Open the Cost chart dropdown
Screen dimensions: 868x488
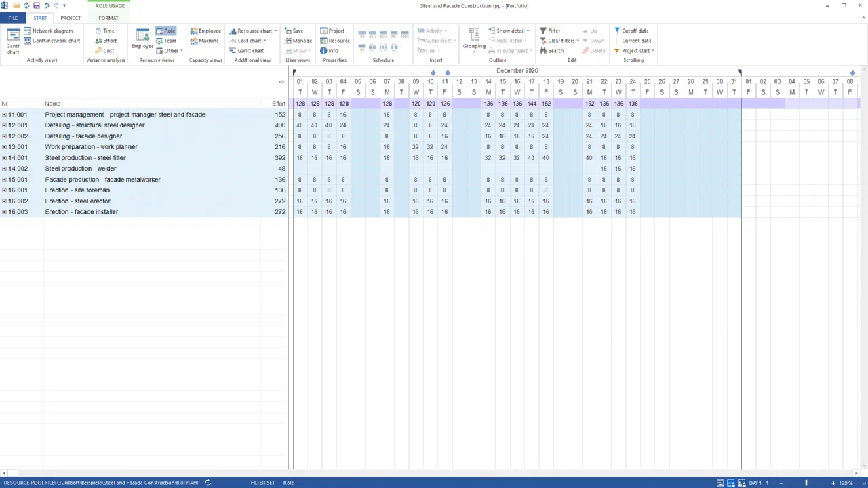click(248, 41)
